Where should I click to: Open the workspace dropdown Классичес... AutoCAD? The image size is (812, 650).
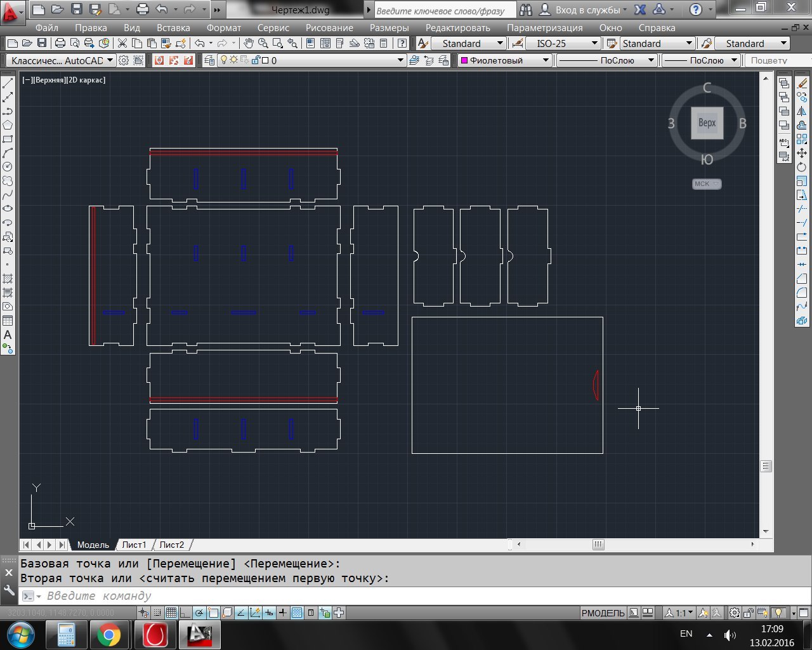click(60, 60)
